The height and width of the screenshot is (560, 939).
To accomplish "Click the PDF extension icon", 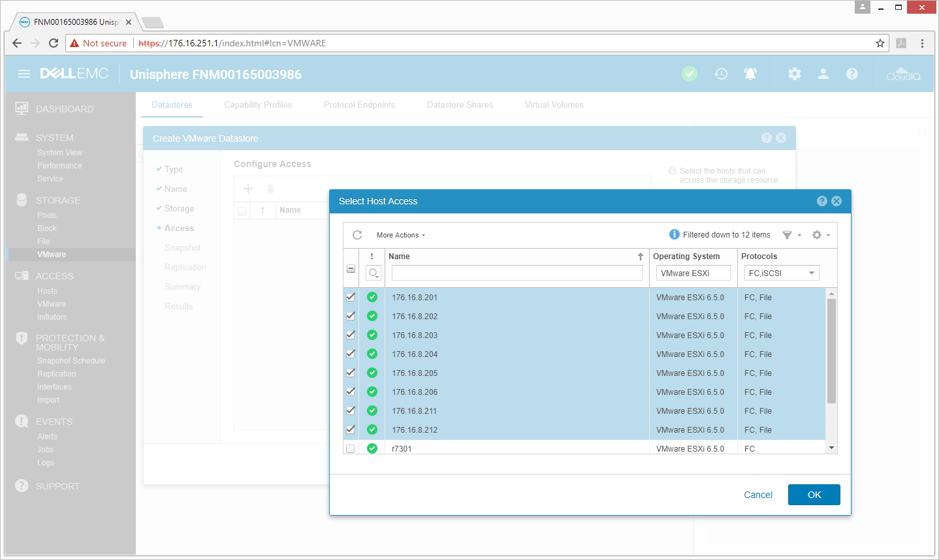I will tap(901, 43).
